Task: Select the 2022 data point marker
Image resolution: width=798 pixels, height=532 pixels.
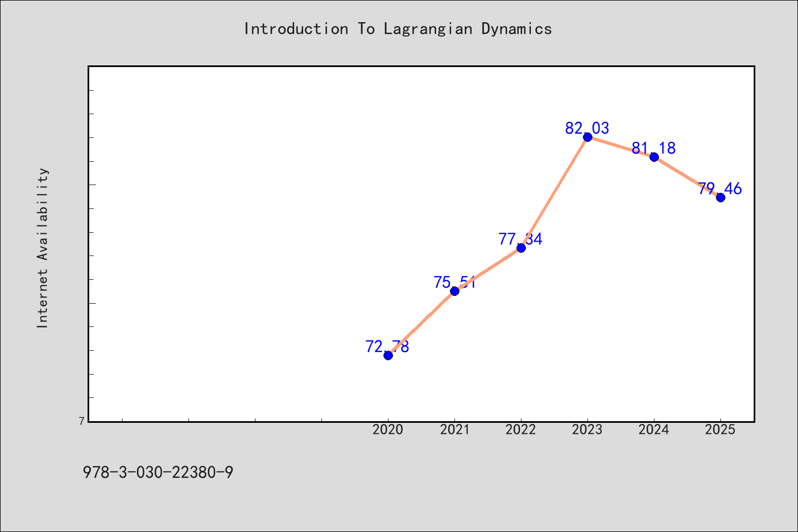Action: tap(521, 248)
